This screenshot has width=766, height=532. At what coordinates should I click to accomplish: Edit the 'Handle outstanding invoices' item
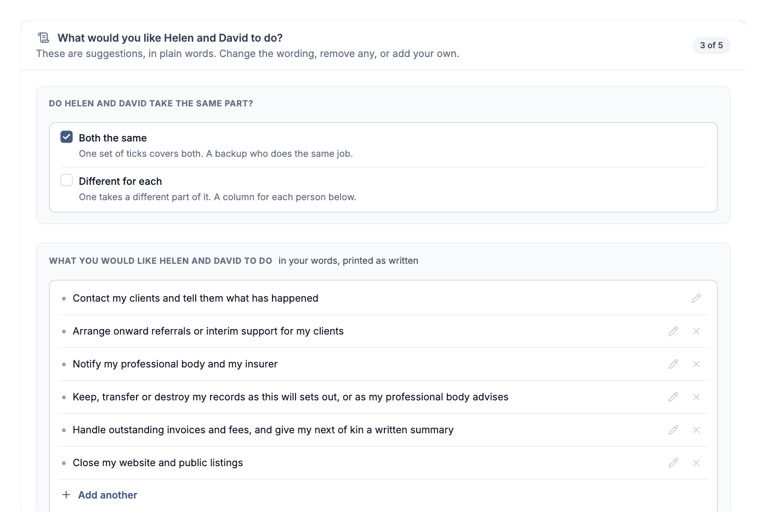point(673,430)
